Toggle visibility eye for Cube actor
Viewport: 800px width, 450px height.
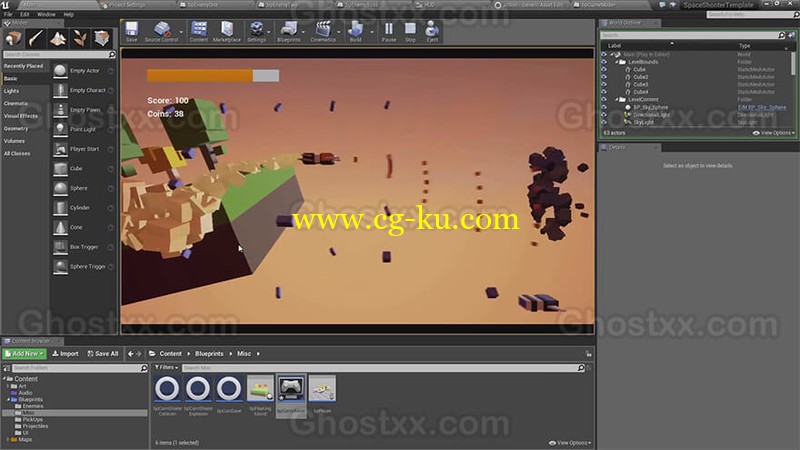(604, 69)
